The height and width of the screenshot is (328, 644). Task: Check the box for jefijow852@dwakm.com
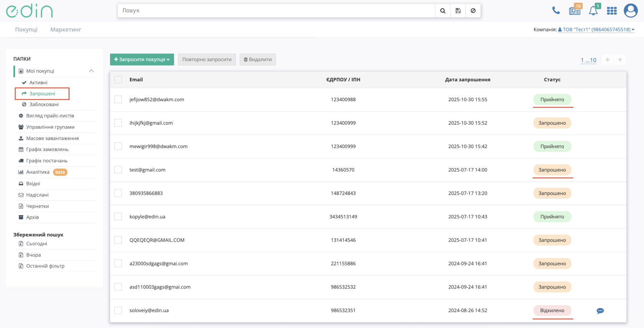pyautogui.click(x=118, y=99)
